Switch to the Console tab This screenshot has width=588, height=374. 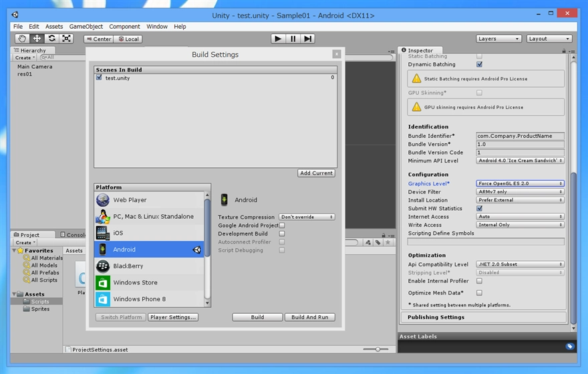(73, 235)
